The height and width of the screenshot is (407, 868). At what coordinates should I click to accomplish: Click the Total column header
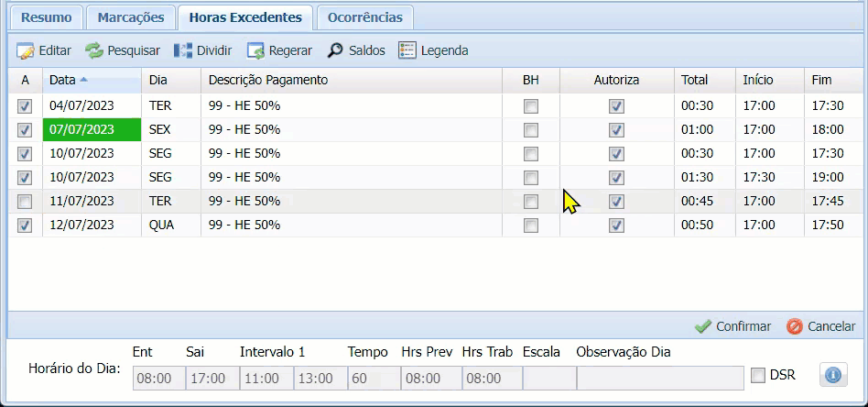tap(694, 81)
